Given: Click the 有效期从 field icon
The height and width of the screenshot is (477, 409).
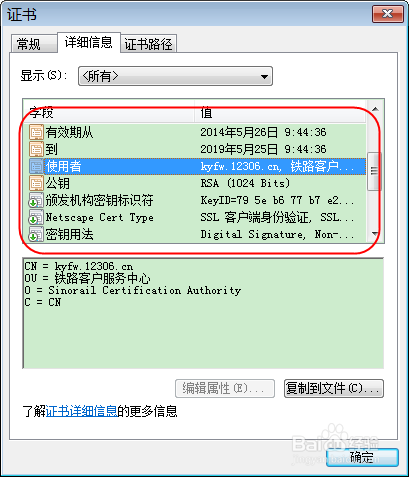Looking at the screenshot, I should click(x=36, y=132).
